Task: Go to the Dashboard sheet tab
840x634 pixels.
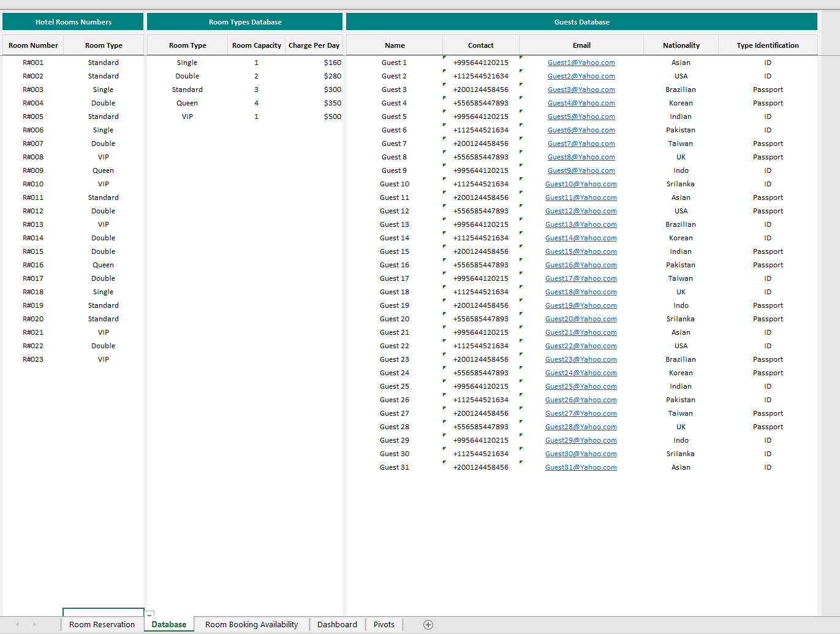Action: (337, 625)
